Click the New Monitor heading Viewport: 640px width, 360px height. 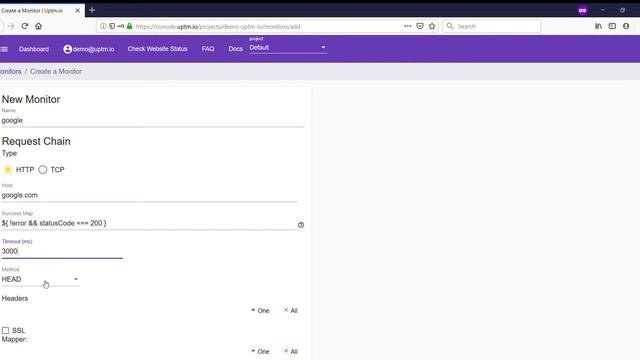31,99
